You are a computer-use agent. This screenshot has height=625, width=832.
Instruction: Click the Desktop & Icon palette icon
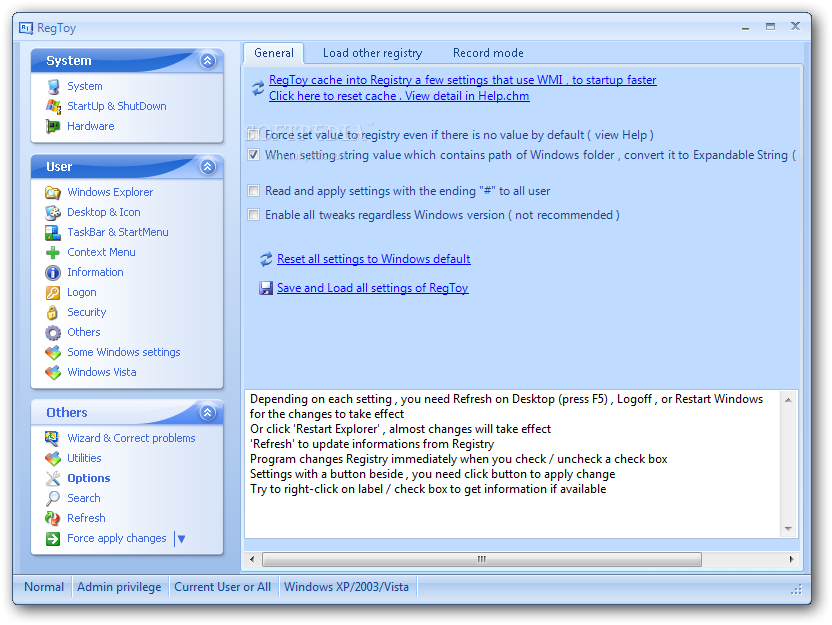click(x=53, y=212)
